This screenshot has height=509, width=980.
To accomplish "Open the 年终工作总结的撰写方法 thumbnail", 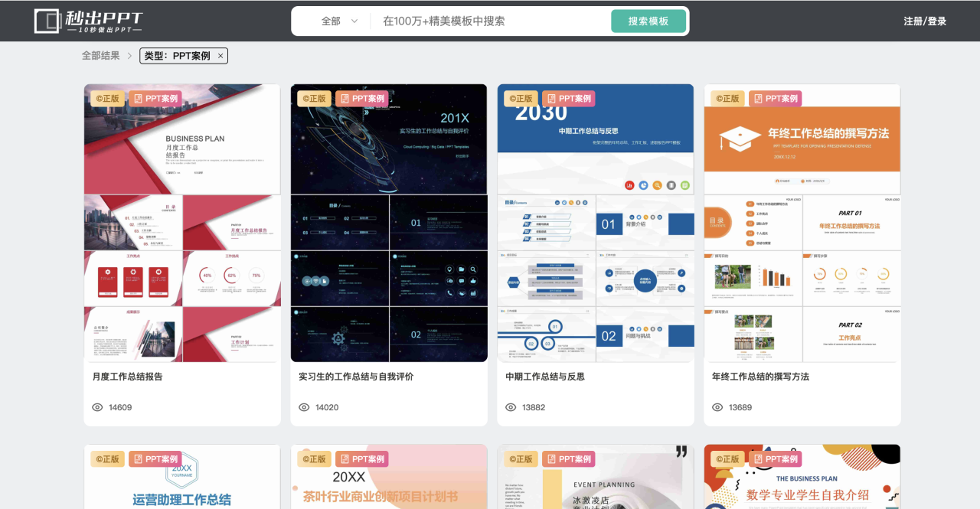I will pos(802,223).
